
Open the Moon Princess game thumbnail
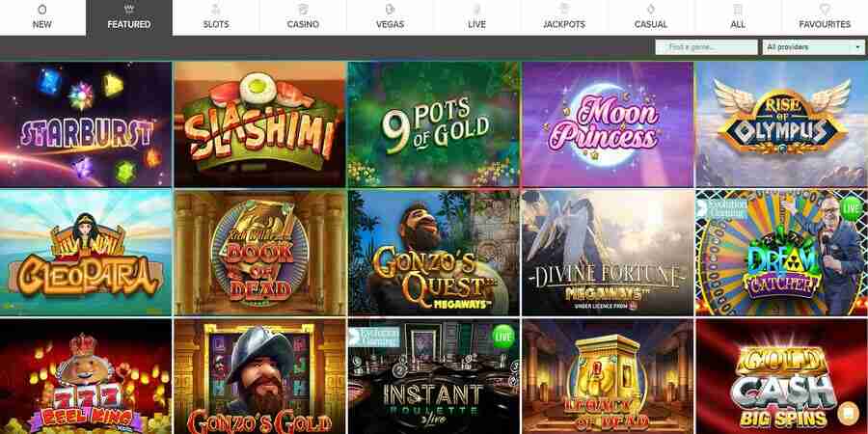click(x=608, y=124)
